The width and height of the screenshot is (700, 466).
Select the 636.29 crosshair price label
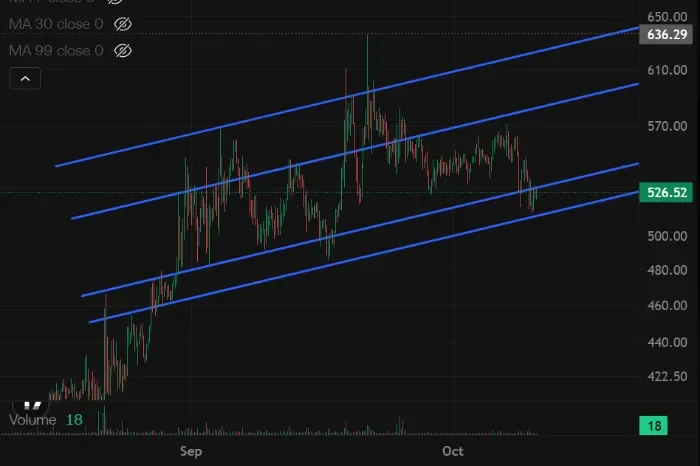click(666, 35)
